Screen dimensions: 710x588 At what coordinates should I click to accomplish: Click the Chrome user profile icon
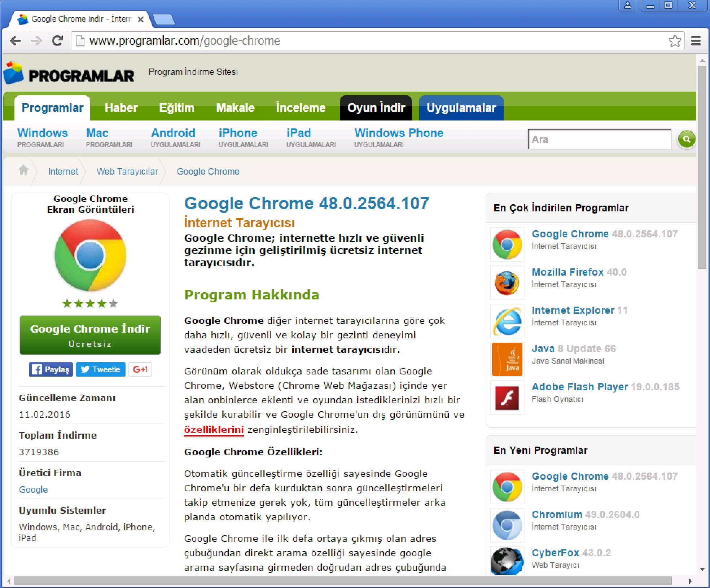point(628,5)
